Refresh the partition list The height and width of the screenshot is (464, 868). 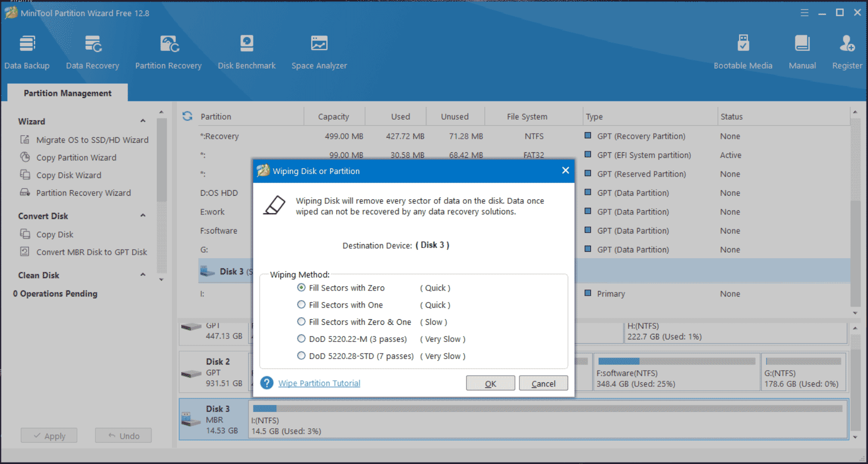coord(188,116)
